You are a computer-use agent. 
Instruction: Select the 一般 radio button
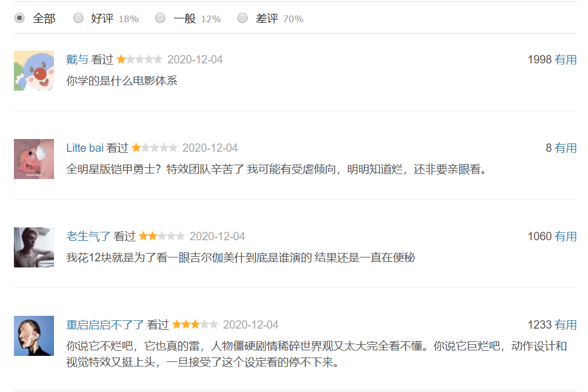click(x=160, y=18)
